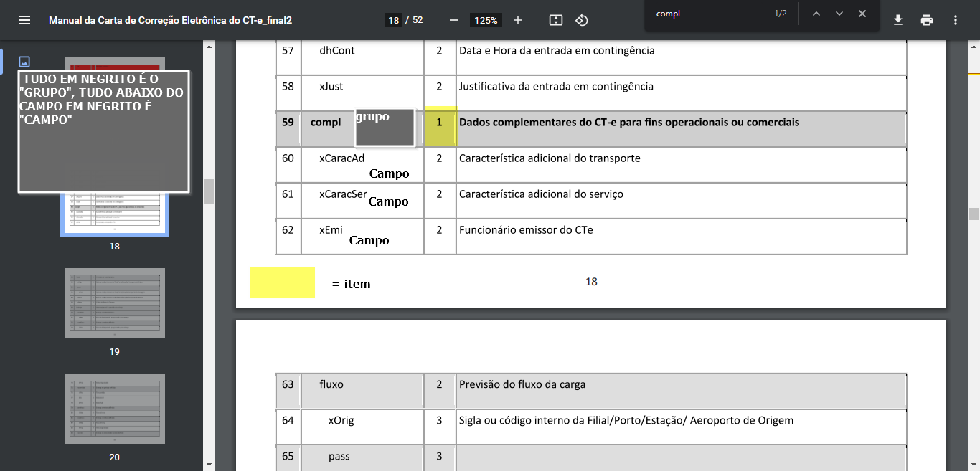This screenshot has width=980, height=471.
Task: Click the '1/2' search match counter
Action: [781, 14]
